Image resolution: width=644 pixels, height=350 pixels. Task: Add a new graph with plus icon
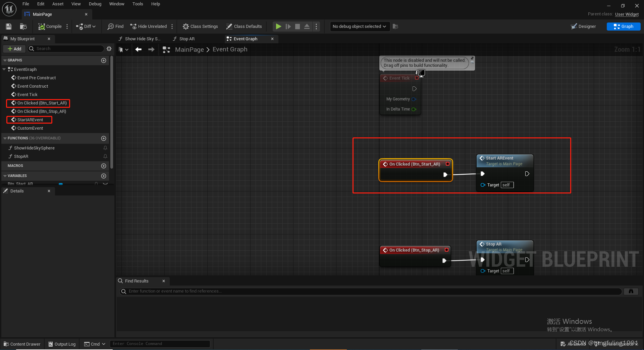(x=104, y=60)
